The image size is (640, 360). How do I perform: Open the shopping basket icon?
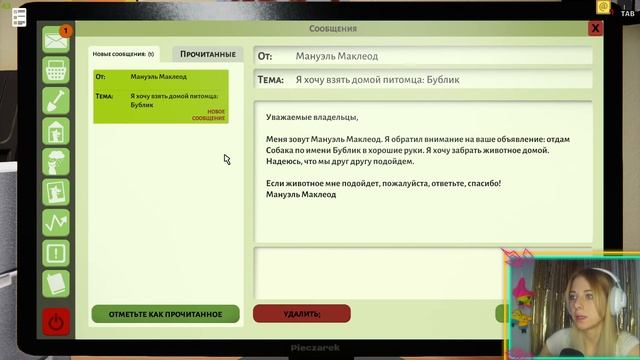pos(56,70)
